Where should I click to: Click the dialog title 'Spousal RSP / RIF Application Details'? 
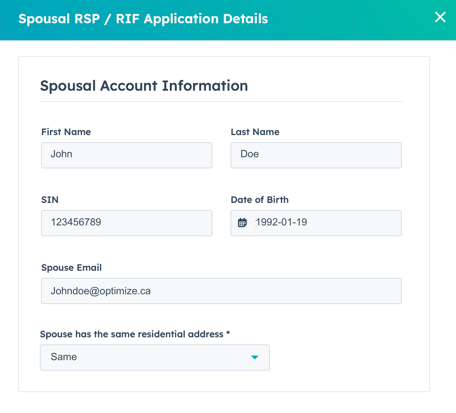tap(143, 19)
